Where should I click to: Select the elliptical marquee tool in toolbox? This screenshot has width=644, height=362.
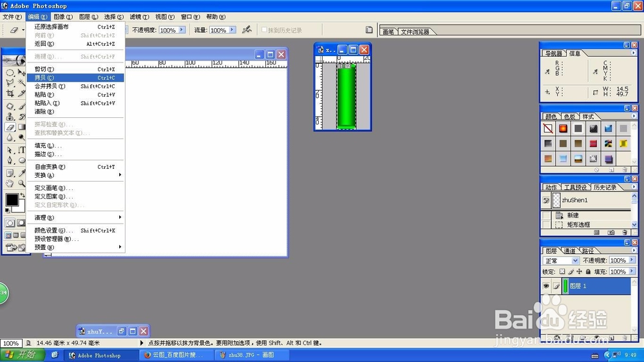10,73
